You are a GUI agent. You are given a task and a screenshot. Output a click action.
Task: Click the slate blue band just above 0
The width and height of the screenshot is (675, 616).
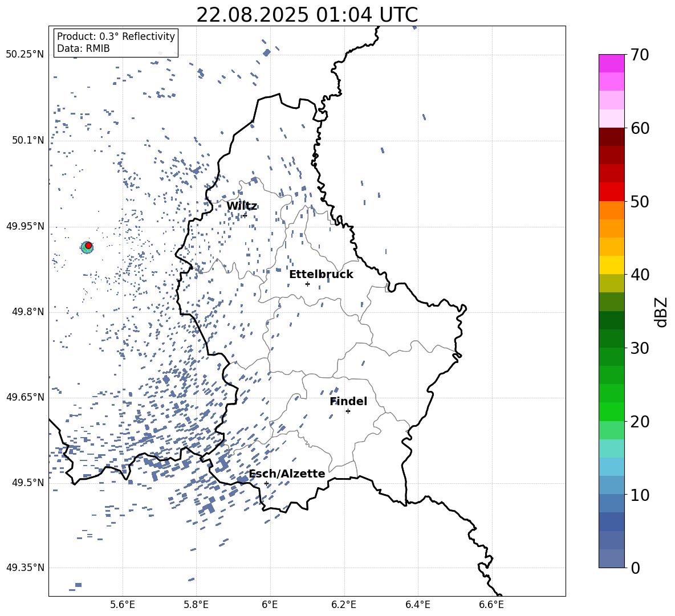pos(612,558)
